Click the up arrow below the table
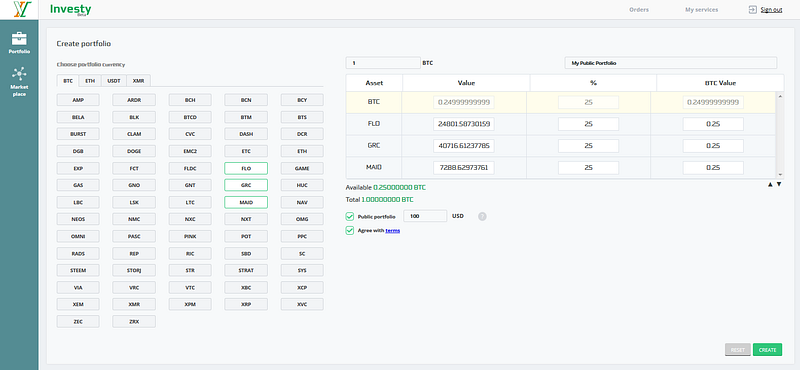 [x=770, y=184]
